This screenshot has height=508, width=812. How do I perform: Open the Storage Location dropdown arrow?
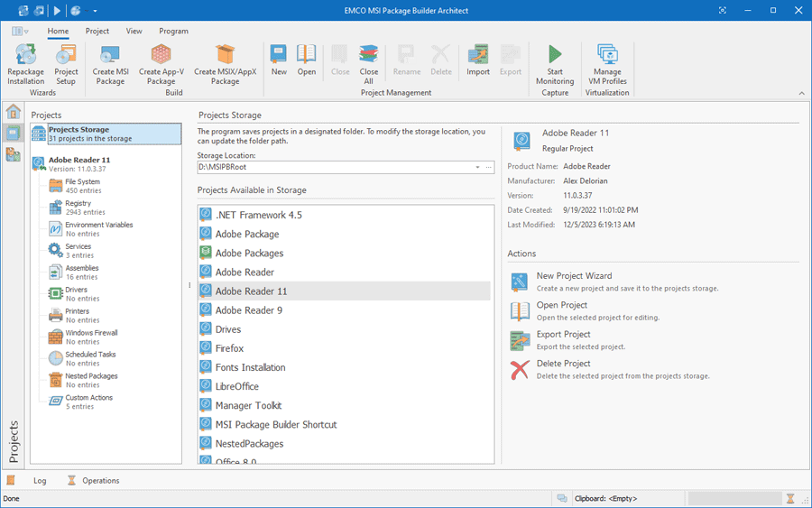point(477,167)
